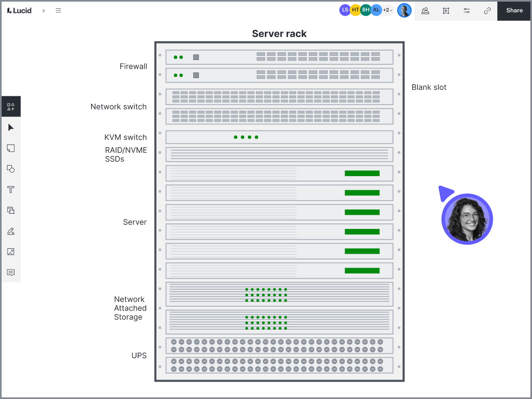Select the Text tool

coord(11,189)
